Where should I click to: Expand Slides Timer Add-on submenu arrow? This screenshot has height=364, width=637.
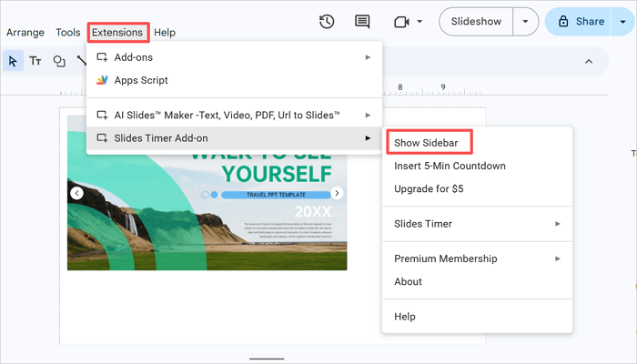(x=368, y=138)
